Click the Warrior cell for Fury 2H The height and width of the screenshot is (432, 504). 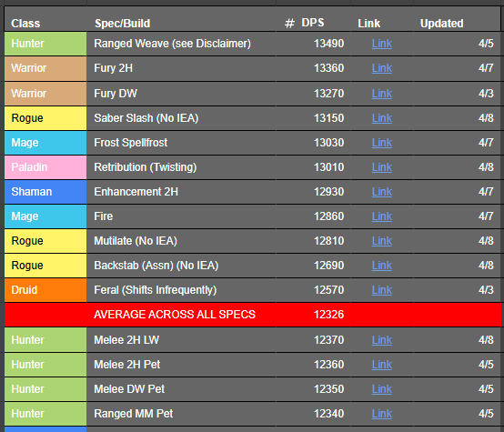[45, 68]
